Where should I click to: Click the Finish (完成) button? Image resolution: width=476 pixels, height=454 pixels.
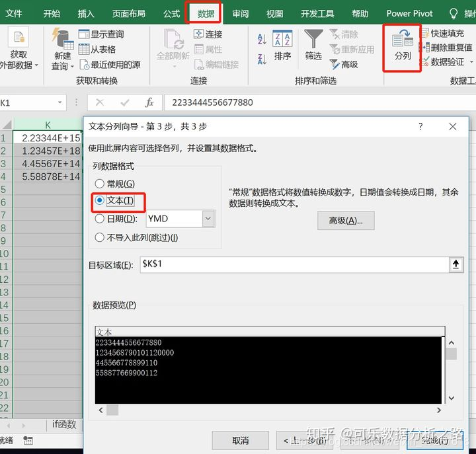tap(435, 440)
